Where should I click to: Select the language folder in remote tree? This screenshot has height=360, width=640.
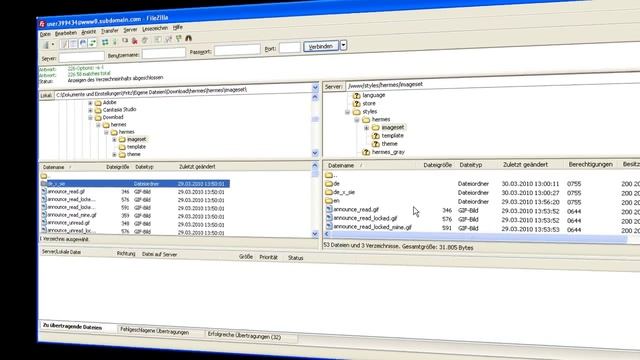[373, 95]
